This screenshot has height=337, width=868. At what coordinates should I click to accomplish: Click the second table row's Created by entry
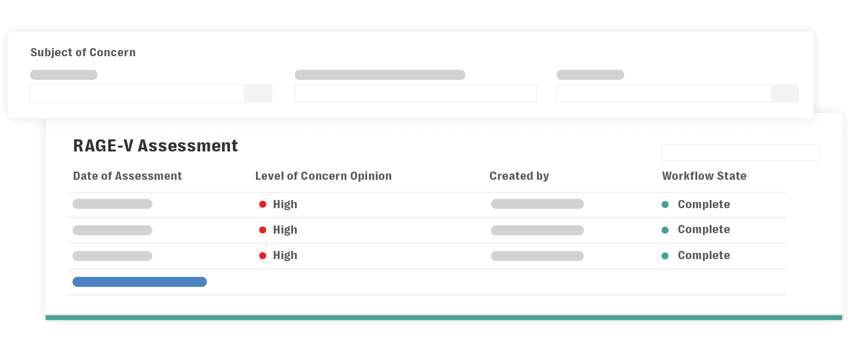537,230
